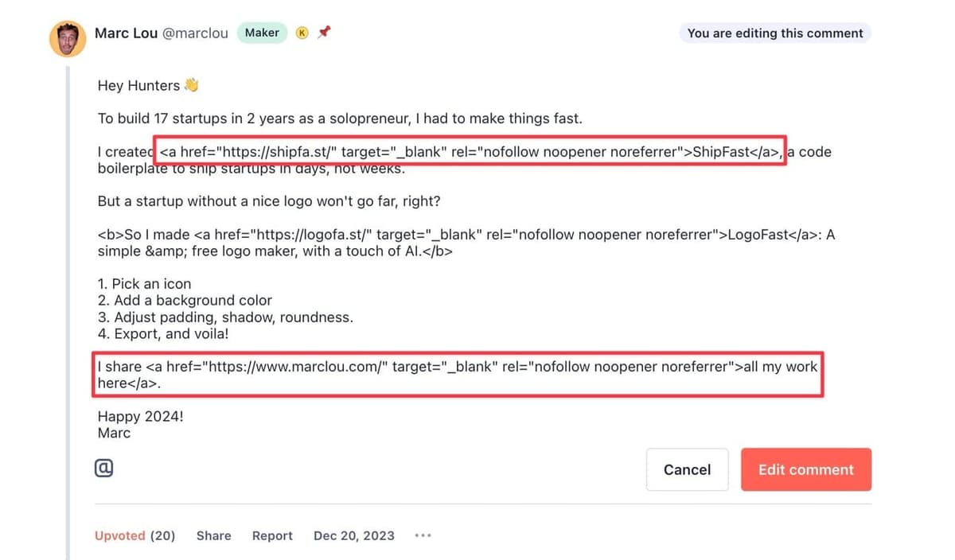The width and height of the screenshot is (955, 560).
Task: Click the @marclou handle
Action: click(195, 33)
